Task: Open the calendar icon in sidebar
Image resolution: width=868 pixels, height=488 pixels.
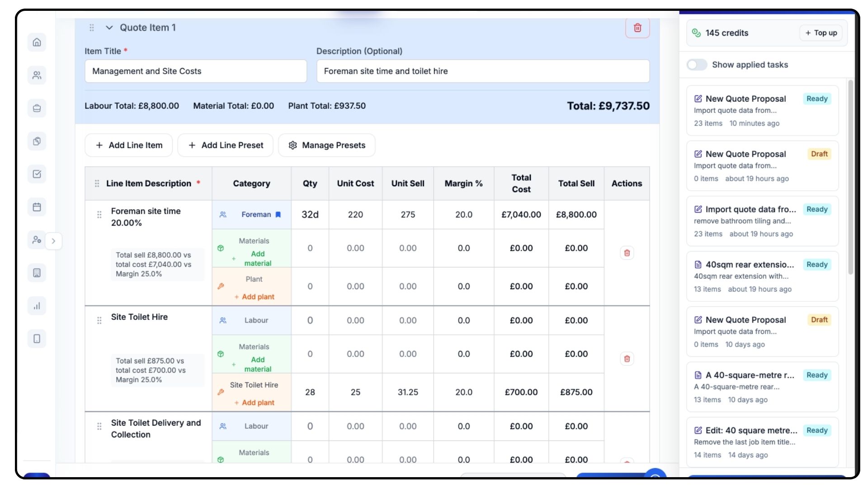Action: pyautogui.click(x=37, y=207)
